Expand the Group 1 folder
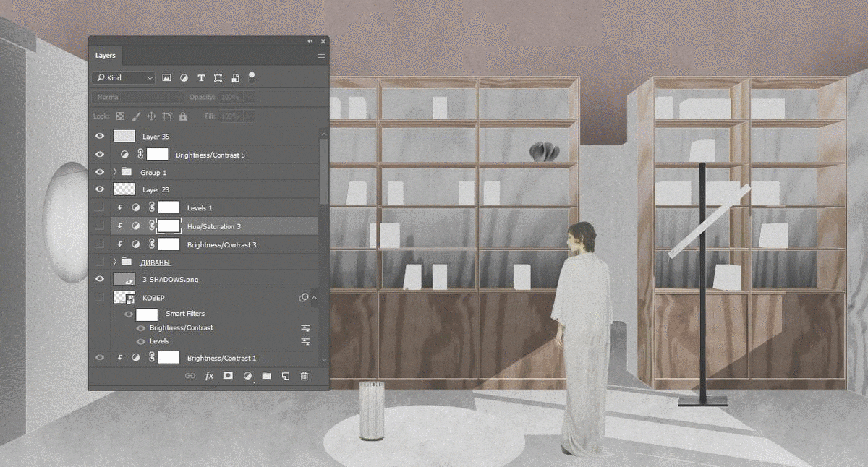Viewport: 868px width, 467px height. click(x=115, y=172)
